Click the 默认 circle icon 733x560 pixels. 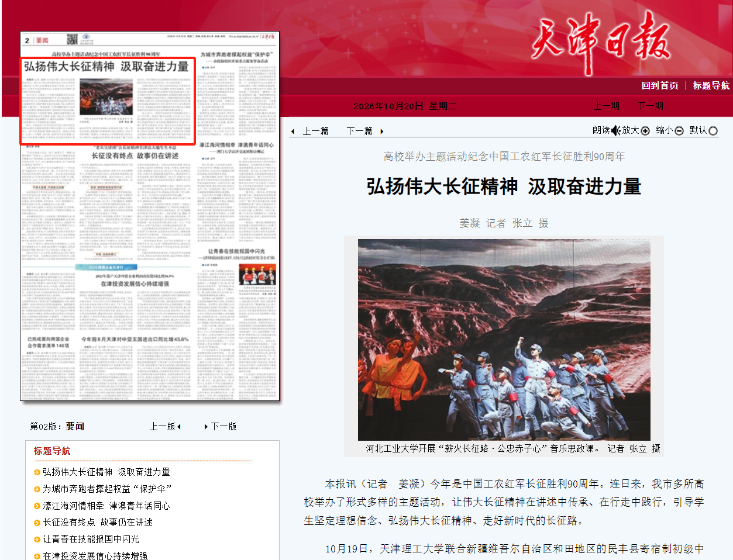(x=713, y=131)
